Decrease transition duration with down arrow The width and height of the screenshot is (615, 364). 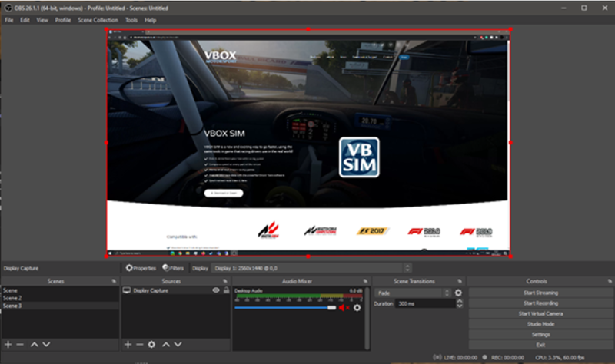coord(460,306)
